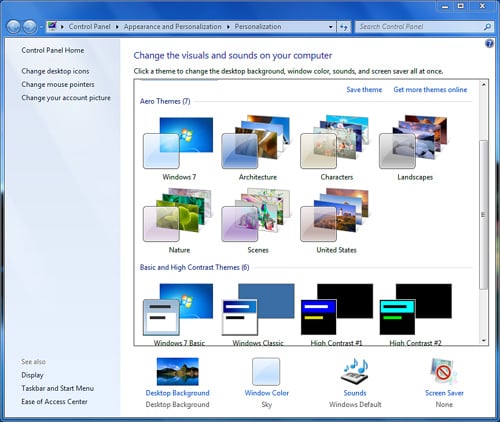Click the Sounds text link
The height and width of the screenshot is (422, 500).
point(355,393)
